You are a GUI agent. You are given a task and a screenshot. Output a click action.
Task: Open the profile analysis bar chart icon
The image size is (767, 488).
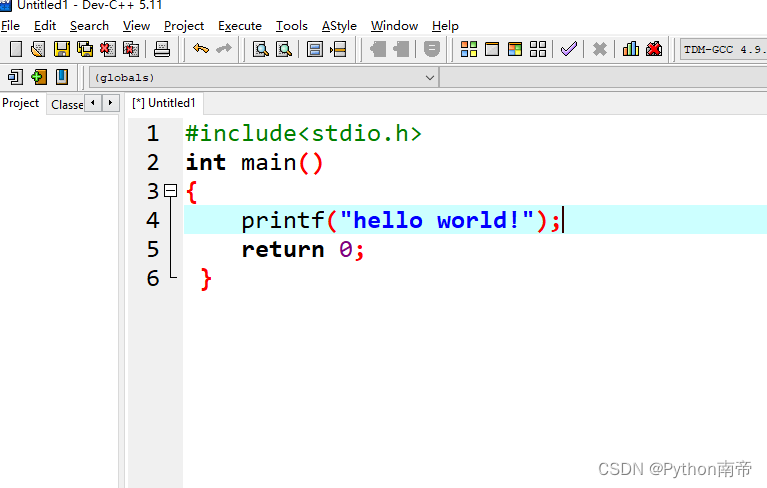point(631,49)
